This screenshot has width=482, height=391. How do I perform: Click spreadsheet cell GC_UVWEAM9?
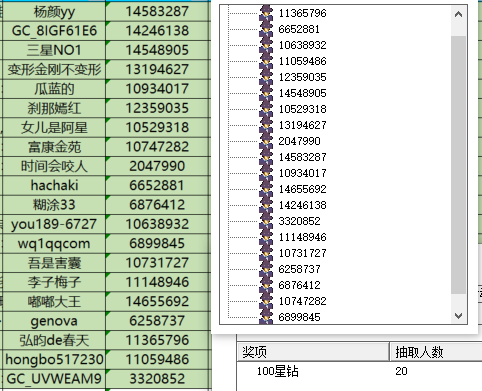coord(54,379)
